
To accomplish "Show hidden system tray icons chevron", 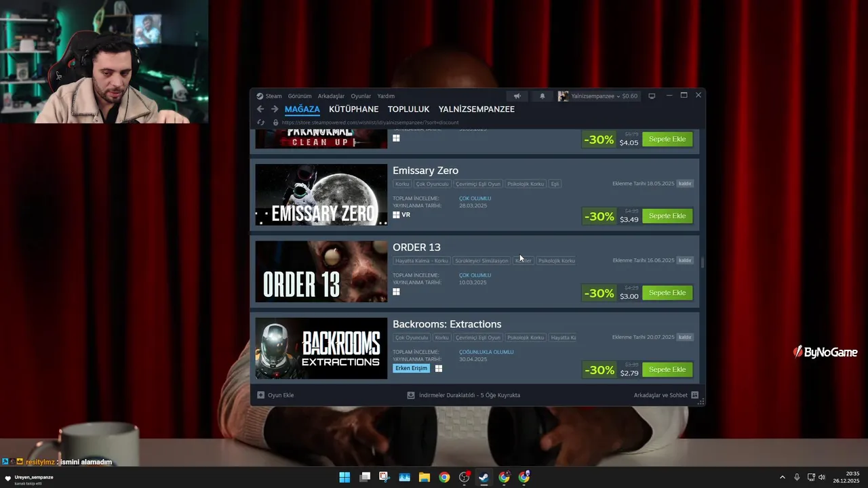I will [x=782, y=477].
